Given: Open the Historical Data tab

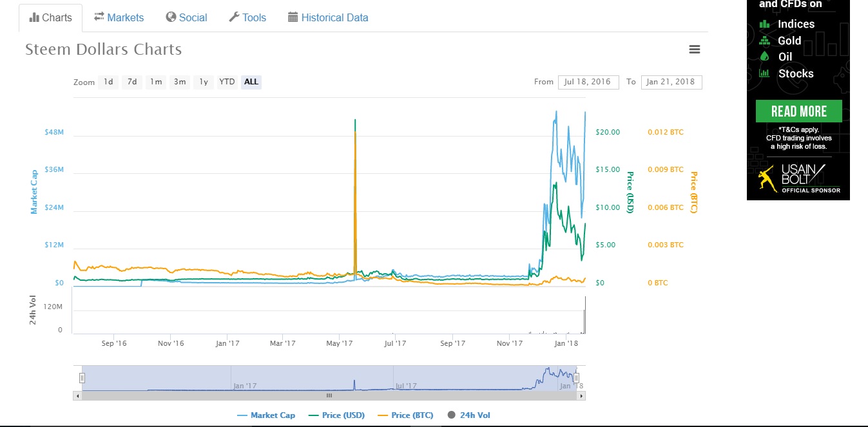Looking at the screenshot, I should (x=328, y=17).
